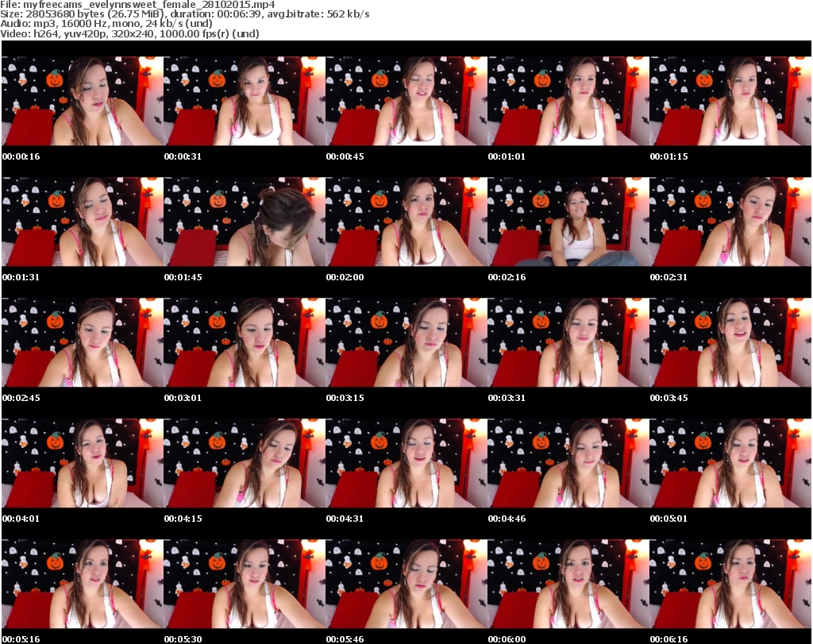Select the thumbnail above timestamp 00:05:30

[245, 584]
